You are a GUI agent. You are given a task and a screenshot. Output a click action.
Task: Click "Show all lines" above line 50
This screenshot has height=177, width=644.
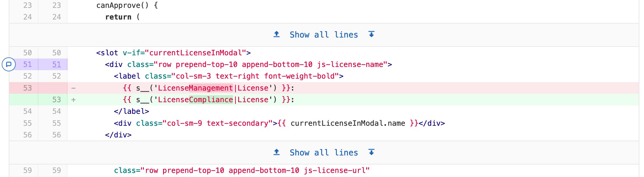click(x=324, y=35)
